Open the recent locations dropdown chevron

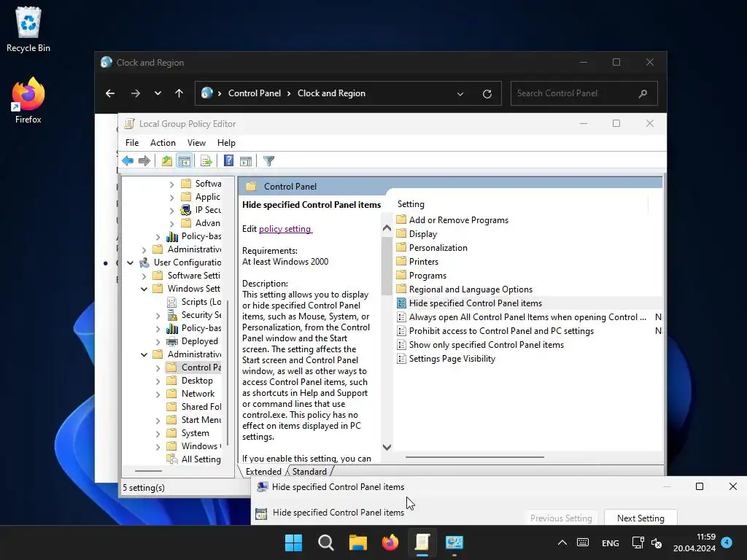(x=158, y=93)
